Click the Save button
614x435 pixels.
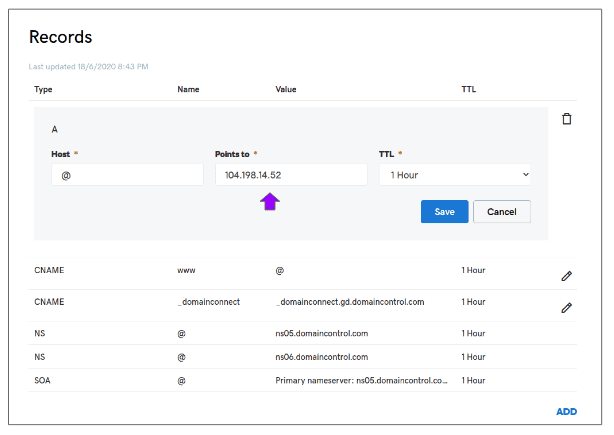pyautogui.click(x=444, y=212)
